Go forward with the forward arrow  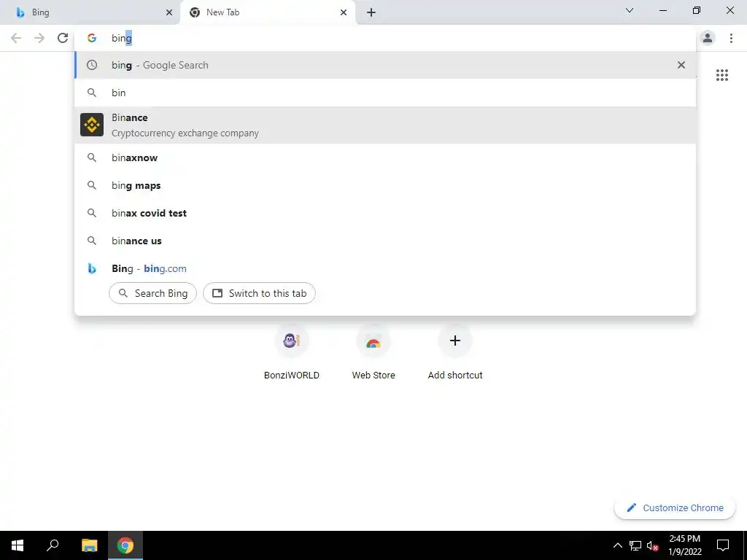pos(39,38)
